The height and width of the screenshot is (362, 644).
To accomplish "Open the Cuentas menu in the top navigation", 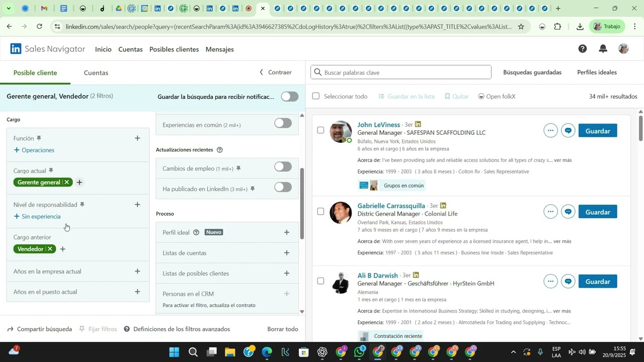I will pyautogui.click(x=130, y=49).
